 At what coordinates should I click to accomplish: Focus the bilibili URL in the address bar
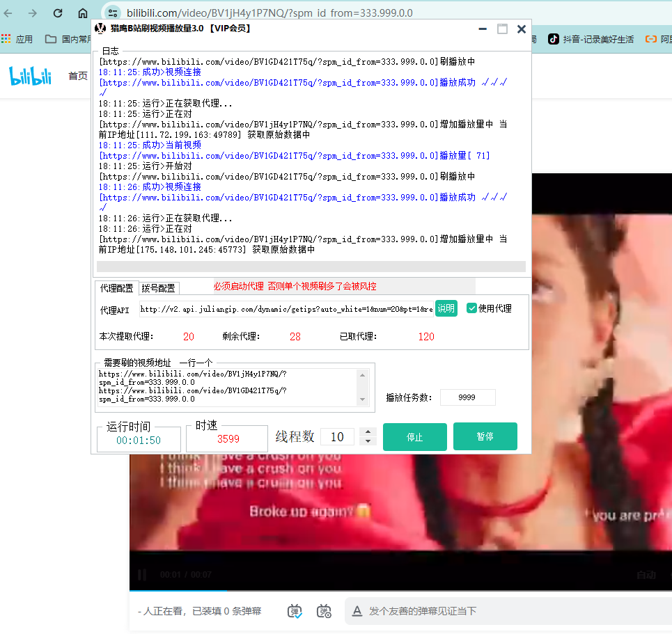point(269,13)
